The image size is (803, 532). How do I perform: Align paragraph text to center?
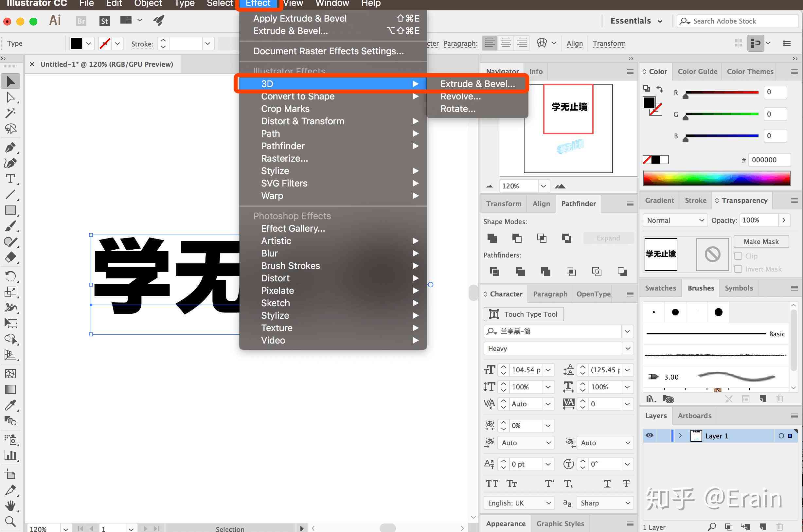click(506, 43)
